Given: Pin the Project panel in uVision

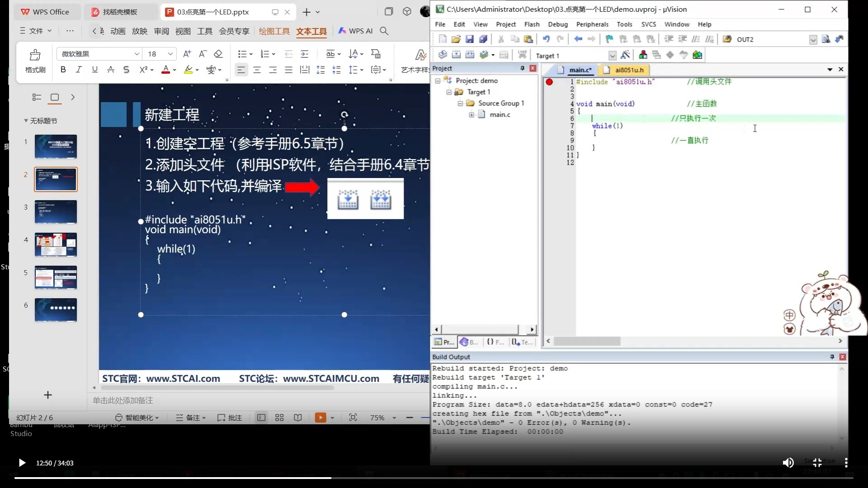Looking at the screenshot, I should coord(522,68).
